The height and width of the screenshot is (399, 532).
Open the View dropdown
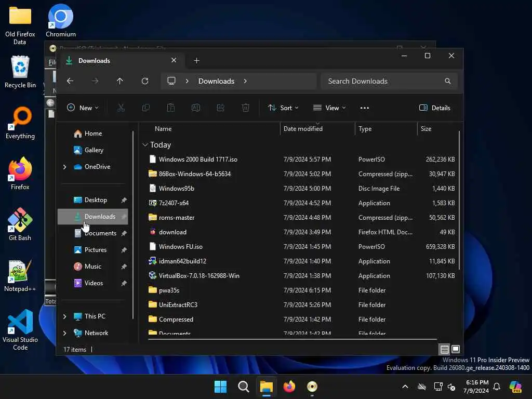pyautogui.click(x=329, y=108)
